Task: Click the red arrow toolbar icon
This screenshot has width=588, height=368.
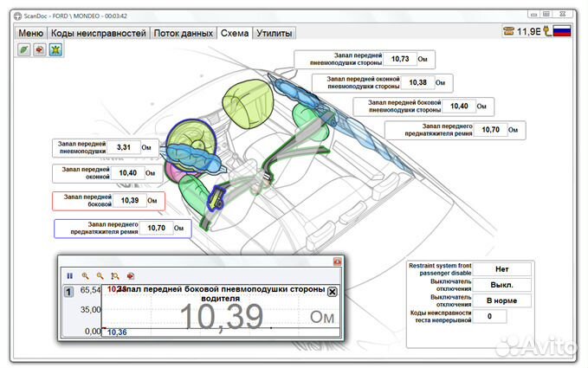Action: (x=39, y=50)
